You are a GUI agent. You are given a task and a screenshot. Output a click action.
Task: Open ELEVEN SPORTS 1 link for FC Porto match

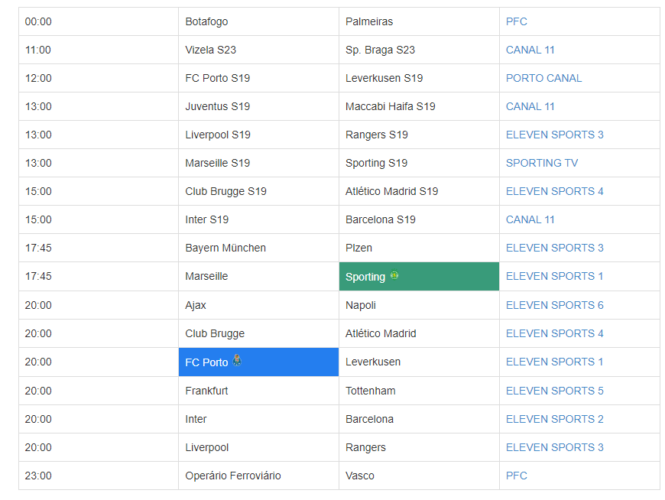pyautogui.click(x=554, y=362)
